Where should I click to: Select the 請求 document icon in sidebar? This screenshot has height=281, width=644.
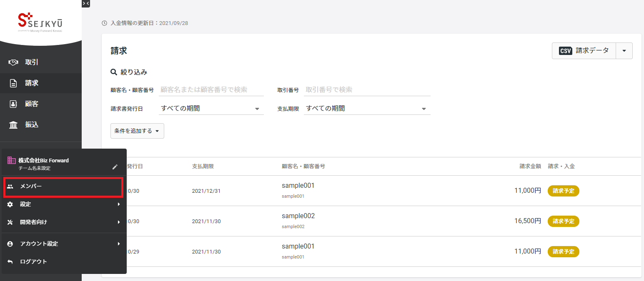13,83
